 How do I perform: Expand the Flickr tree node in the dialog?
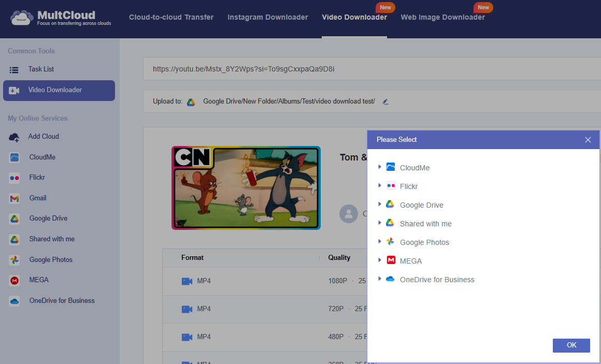point(379,185)
